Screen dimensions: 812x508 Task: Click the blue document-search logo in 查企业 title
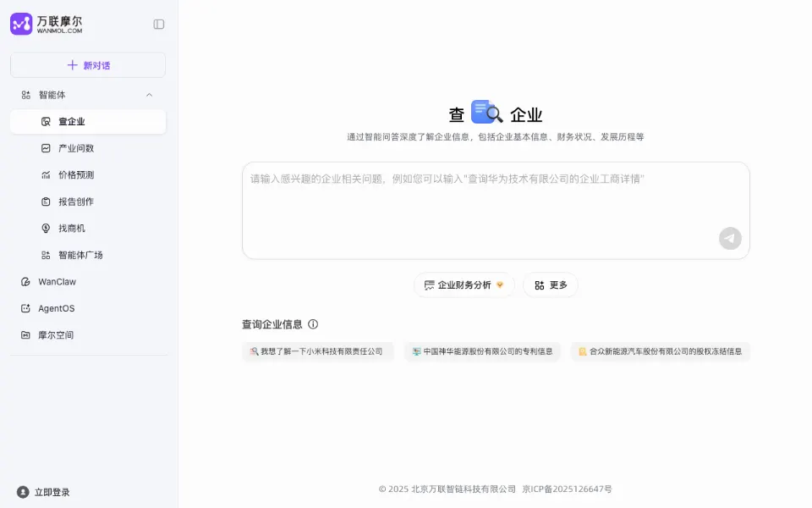pos(487,112)
